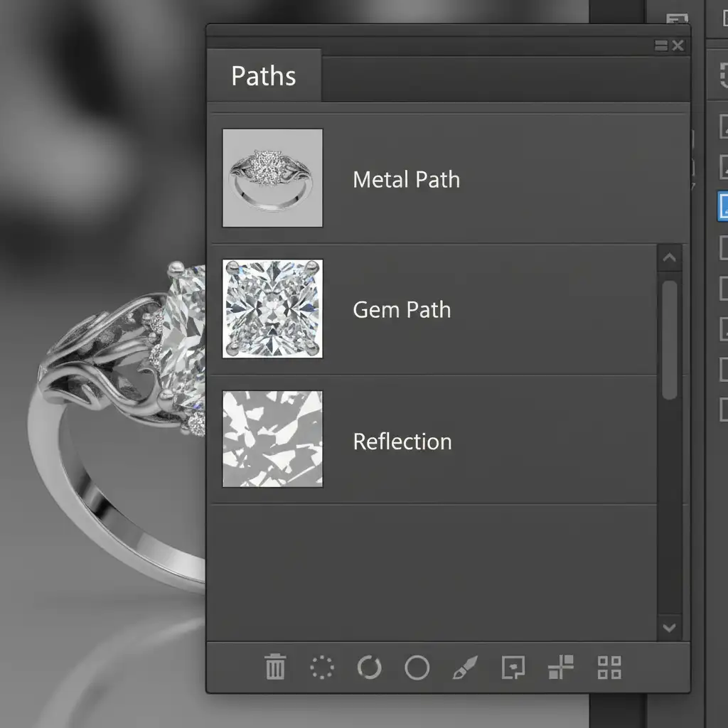
Task: Select the Reflection path entry
Action: point(402,441)
